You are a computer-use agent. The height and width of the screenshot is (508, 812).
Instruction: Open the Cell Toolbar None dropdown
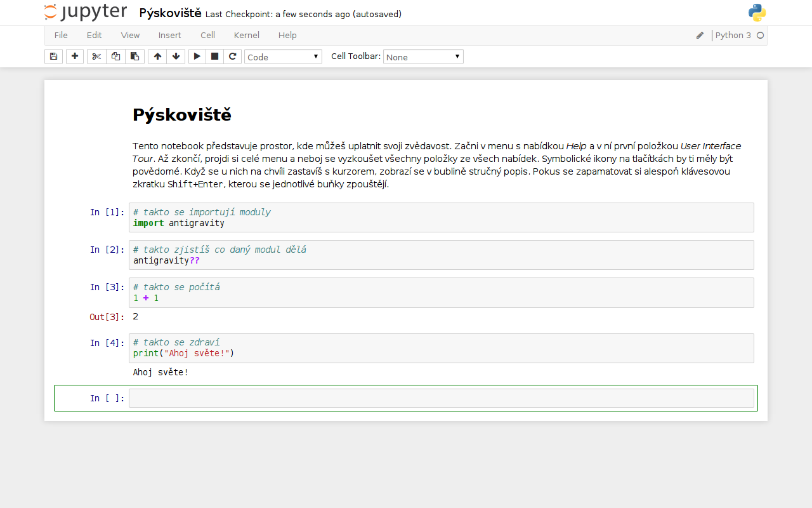[423, 57]
